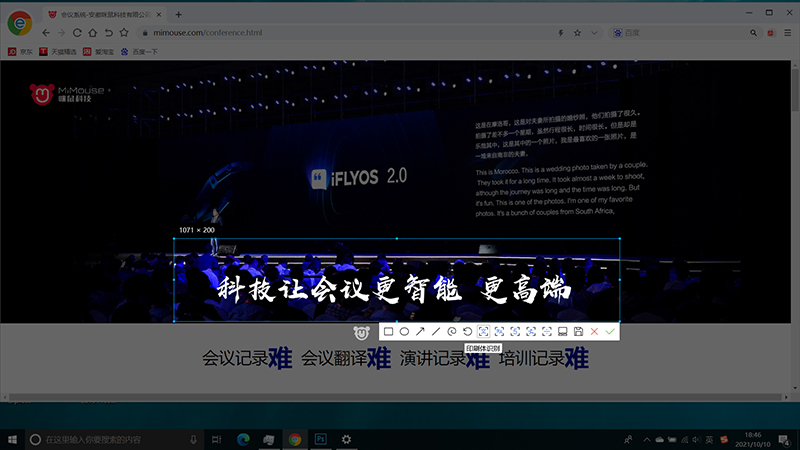Click the 百度 search input box
Screen dimensions: 800x450
[x=684, y=33]
